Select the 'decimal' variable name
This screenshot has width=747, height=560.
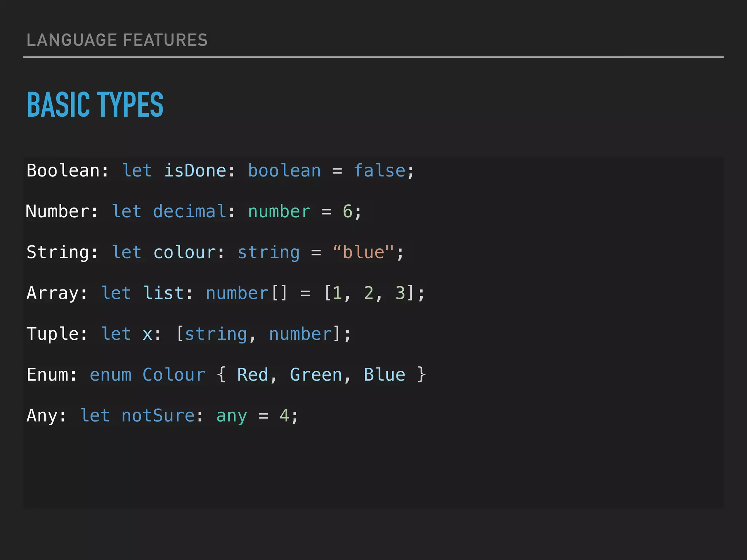(x=190, y=211)
